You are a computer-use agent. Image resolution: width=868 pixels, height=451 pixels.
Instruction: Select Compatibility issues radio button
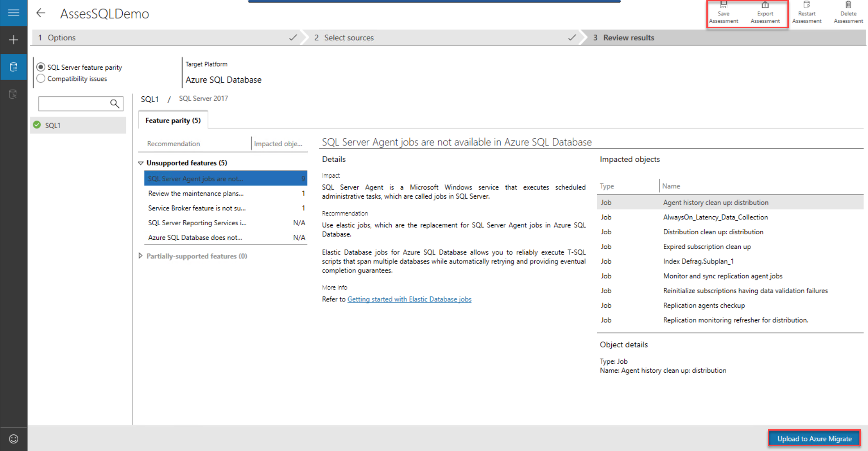41,79
